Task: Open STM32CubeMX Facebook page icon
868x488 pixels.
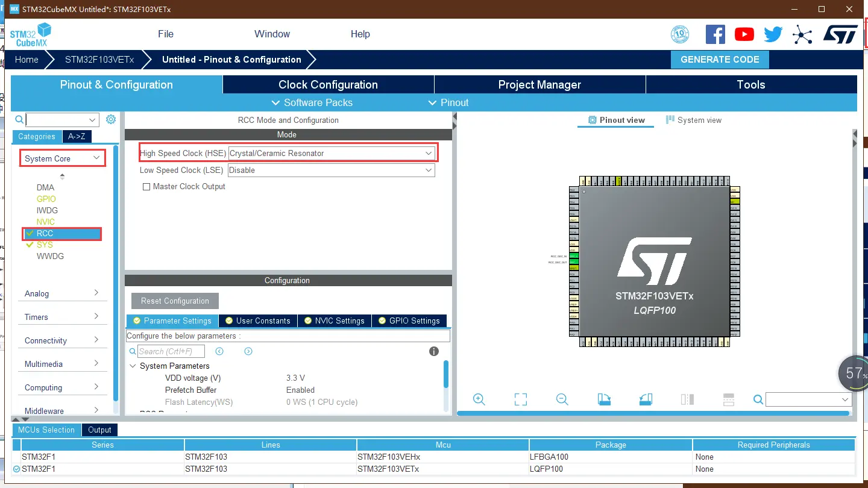Action: click(x=715, y=34)
